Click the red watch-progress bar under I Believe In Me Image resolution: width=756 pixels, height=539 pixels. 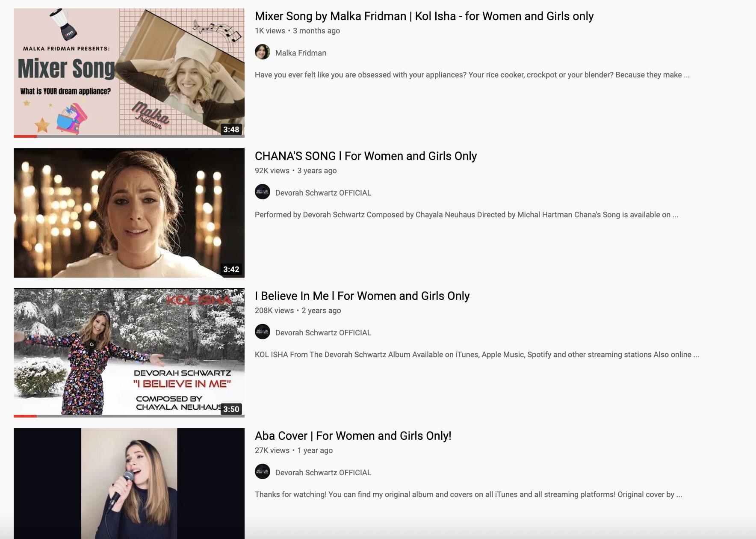tap(25, 416)
